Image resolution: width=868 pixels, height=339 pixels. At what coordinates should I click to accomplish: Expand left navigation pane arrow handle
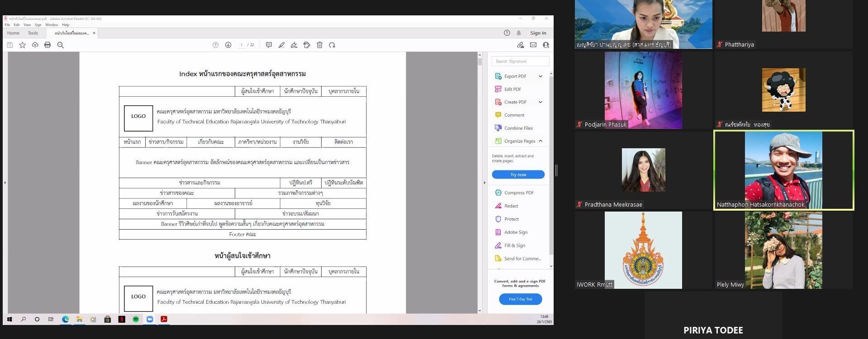pyautogui.click(x=5, y=183)
